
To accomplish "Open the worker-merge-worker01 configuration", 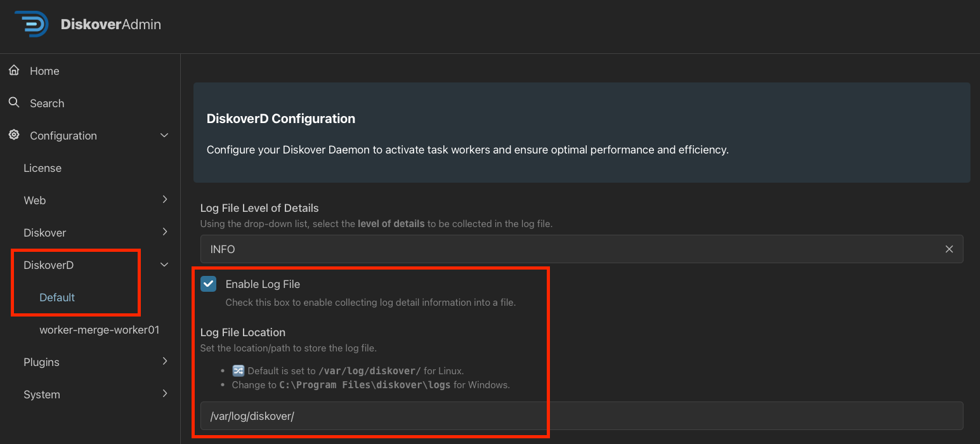I will tap(99, 329).
